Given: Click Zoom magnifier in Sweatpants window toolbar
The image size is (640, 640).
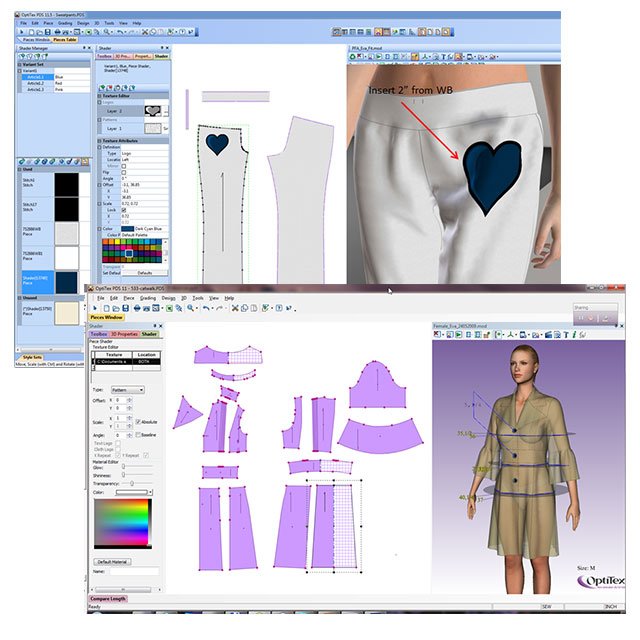Looking at the screenshot, I should point(106,32).
